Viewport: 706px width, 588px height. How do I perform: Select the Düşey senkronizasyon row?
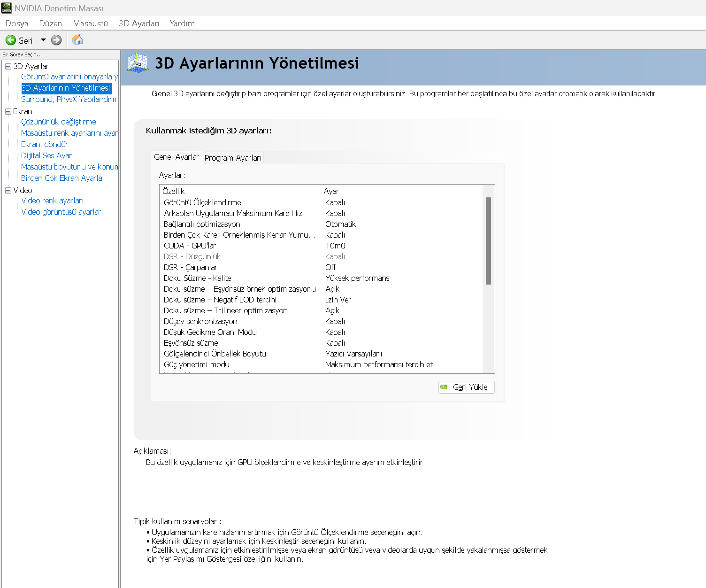pos(321,321)
